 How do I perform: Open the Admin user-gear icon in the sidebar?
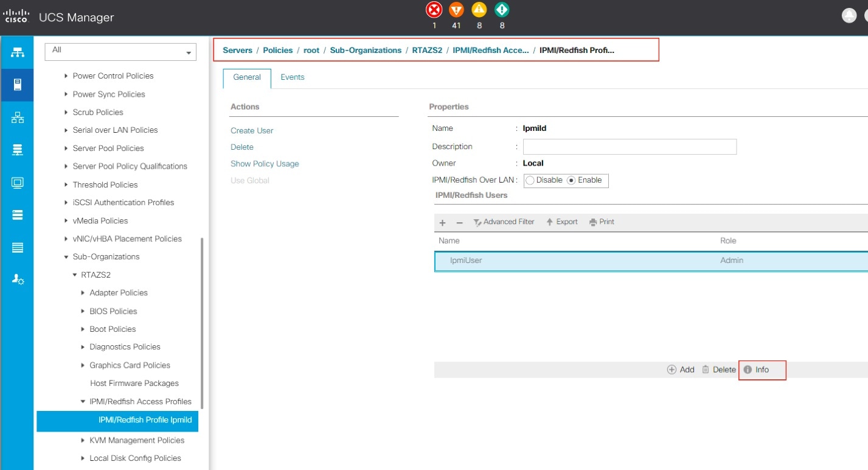pyautogui.click(x=18, y=279)
